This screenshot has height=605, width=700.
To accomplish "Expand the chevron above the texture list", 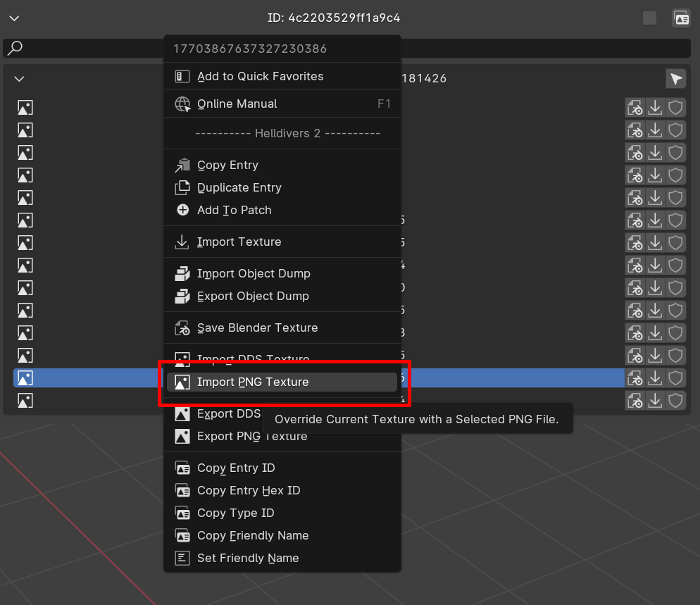I will coord(19,78).
